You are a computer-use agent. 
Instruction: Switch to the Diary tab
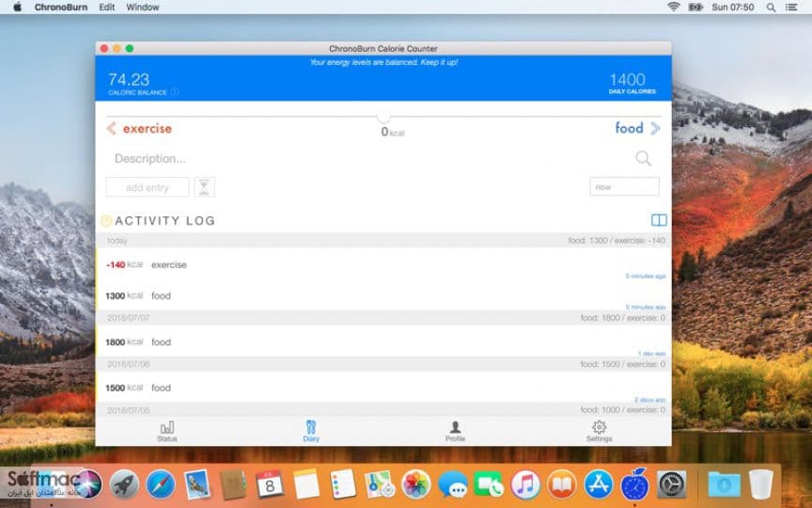[x=311, y=431]
